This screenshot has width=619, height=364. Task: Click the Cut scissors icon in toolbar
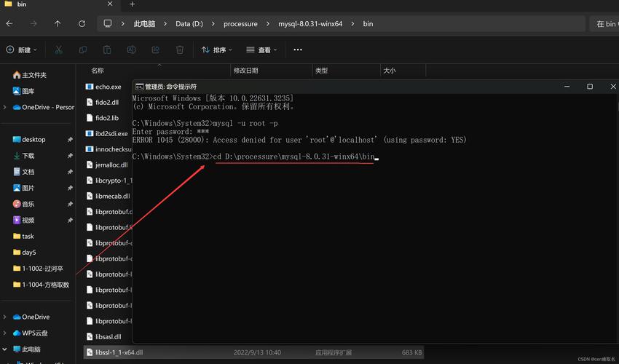[x=58, y=50]
